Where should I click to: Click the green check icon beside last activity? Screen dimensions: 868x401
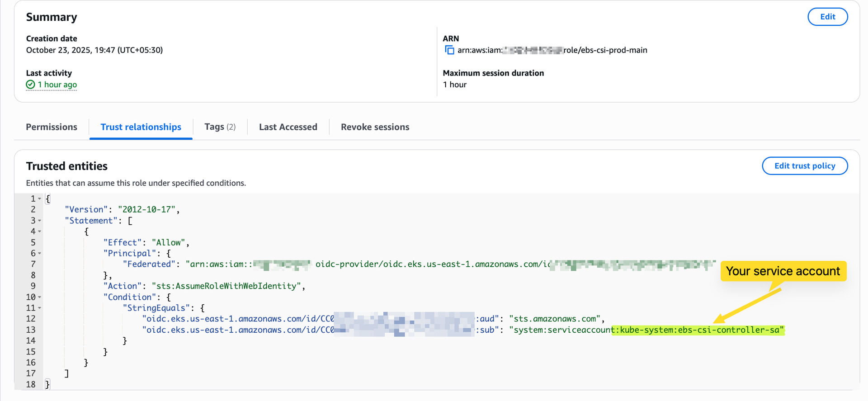pos(30,85)
